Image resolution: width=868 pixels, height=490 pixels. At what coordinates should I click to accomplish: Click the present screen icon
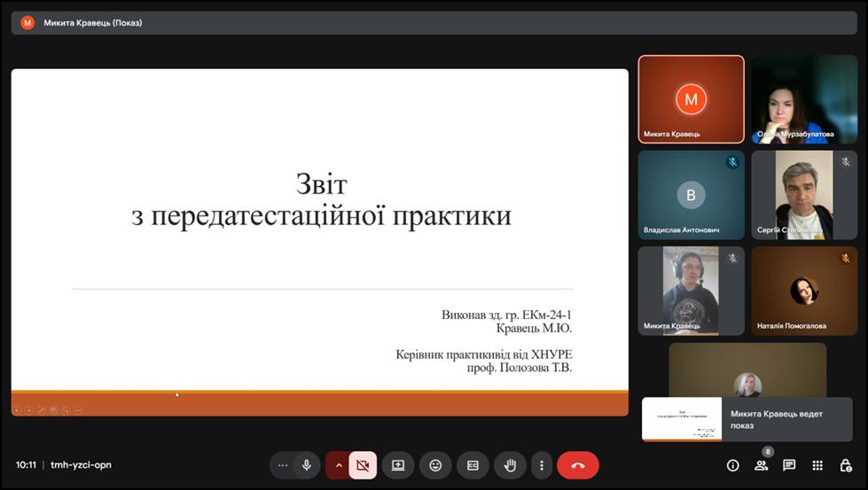(398, 465)
